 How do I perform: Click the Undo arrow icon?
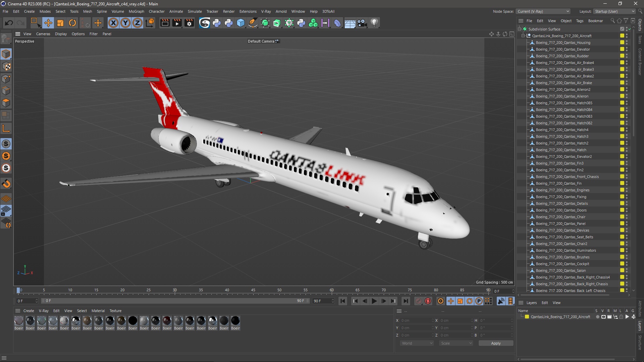pyautogui.click(x=9, y=23)
